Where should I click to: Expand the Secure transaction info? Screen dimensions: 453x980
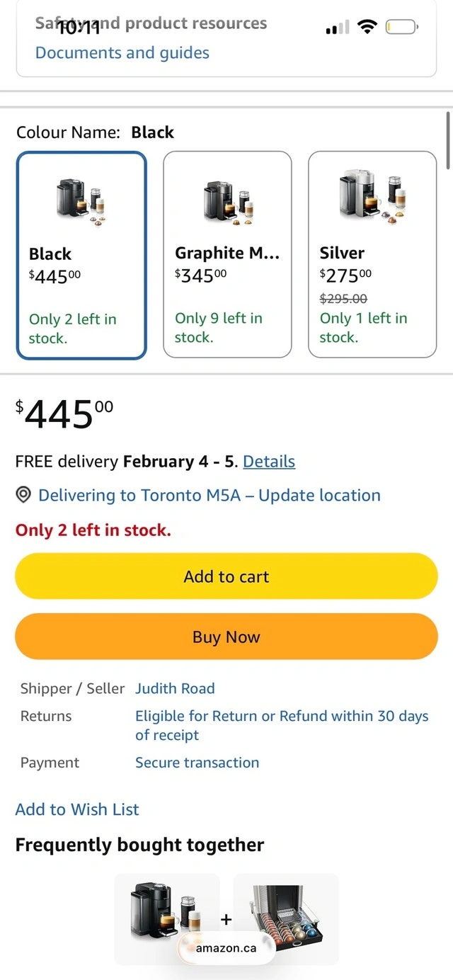[x=197, y=763]
